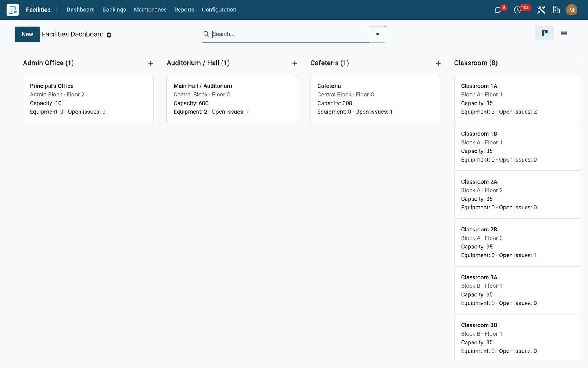Click the New button
This screenshot has height=368, width=588.
[x=28, y=34]
